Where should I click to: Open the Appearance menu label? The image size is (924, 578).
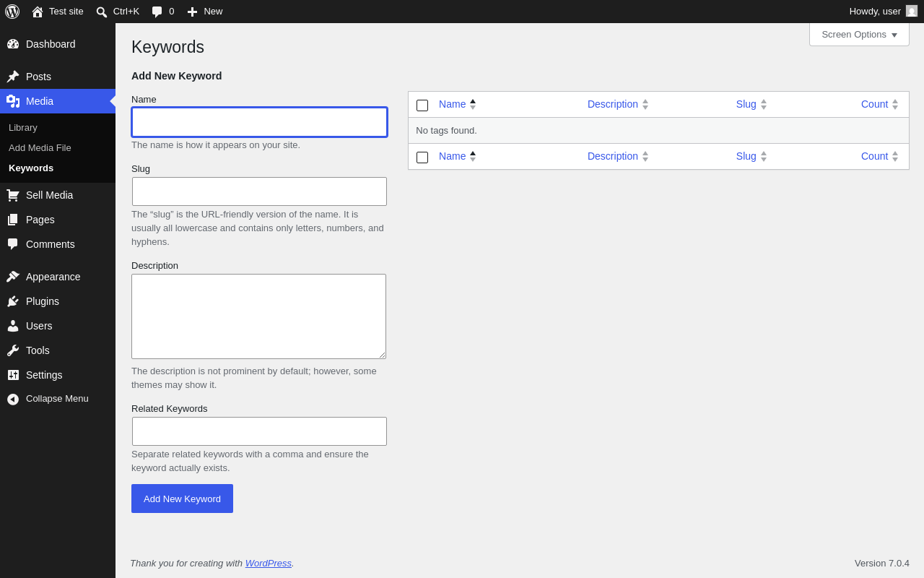[53, 277]
